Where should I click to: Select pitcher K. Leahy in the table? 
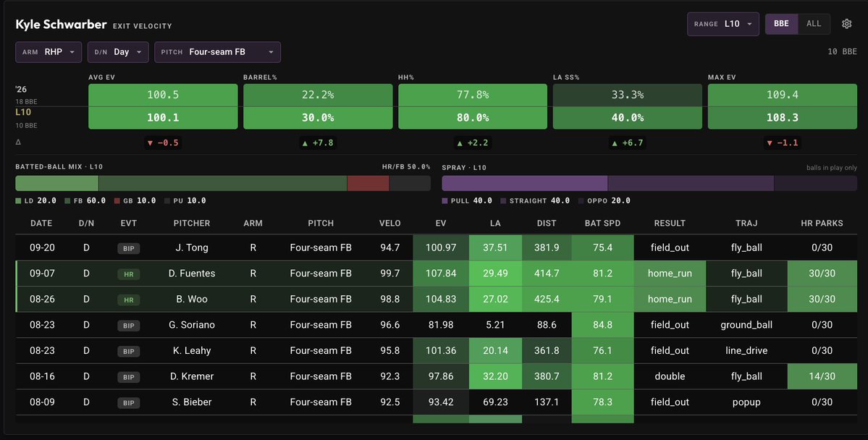tap(192, 350)
